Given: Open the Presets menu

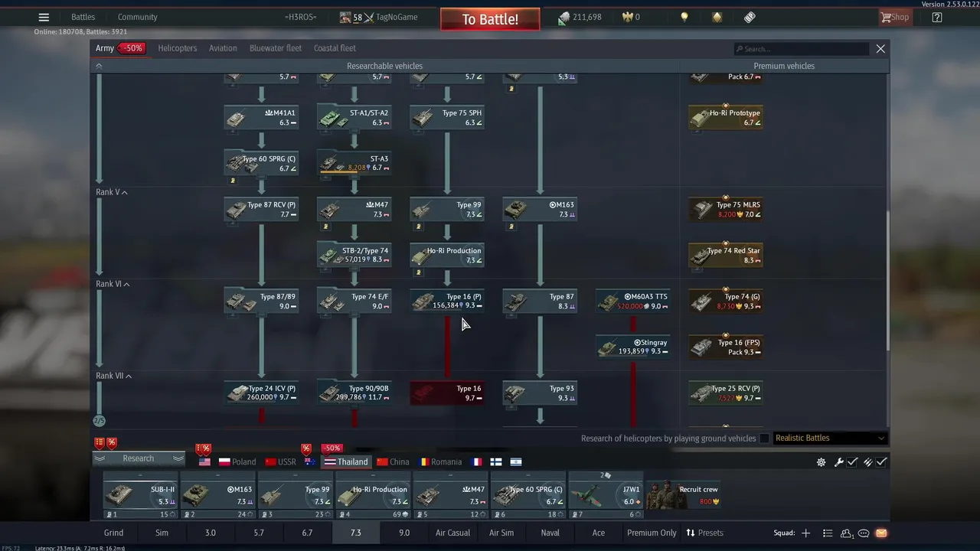Looking at the screenshot, I should (704, 533).
